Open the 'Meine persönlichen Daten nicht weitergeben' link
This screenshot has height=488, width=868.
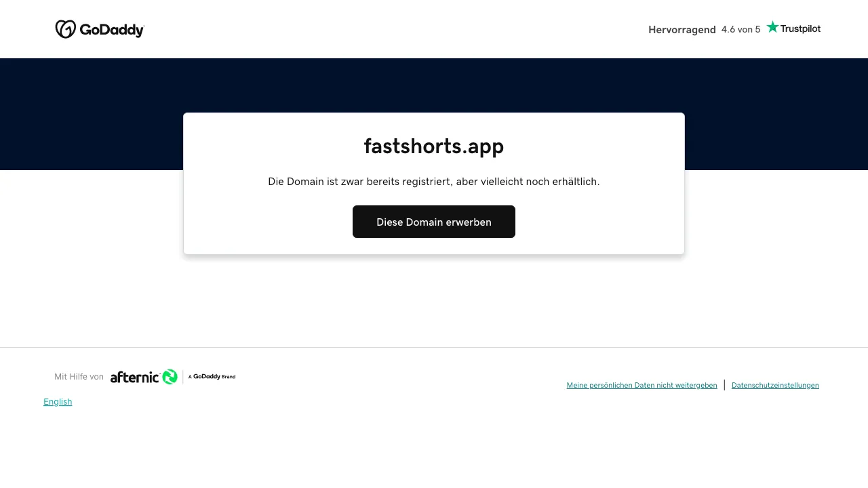642,385
